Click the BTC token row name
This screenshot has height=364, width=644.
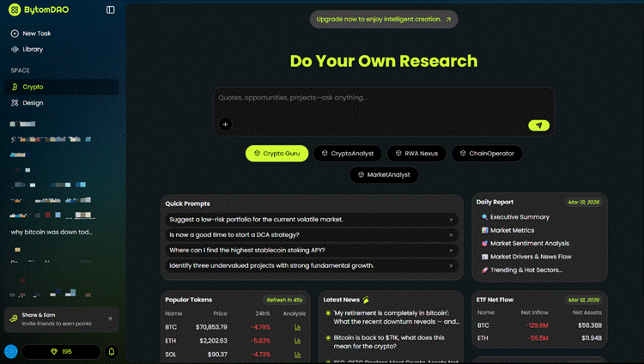pos(171,327)
